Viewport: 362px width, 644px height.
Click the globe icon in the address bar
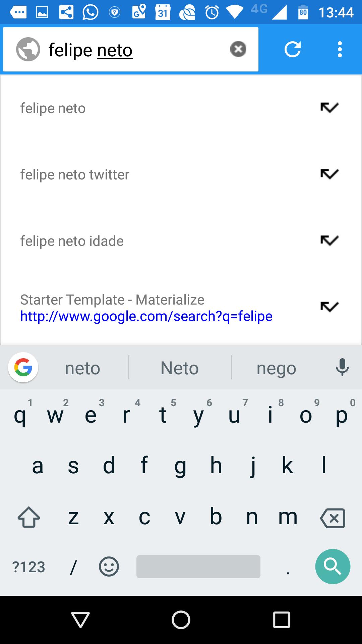[28, 49]
